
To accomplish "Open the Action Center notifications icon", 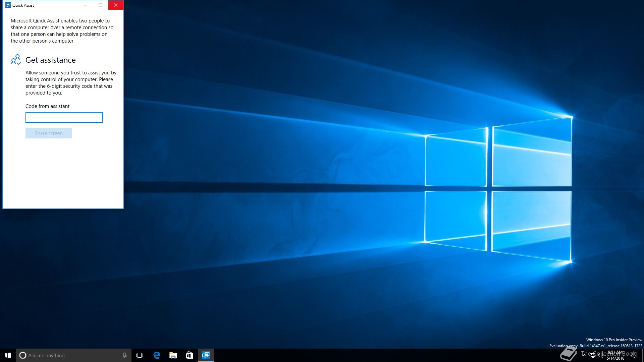I will pos(634,355).
